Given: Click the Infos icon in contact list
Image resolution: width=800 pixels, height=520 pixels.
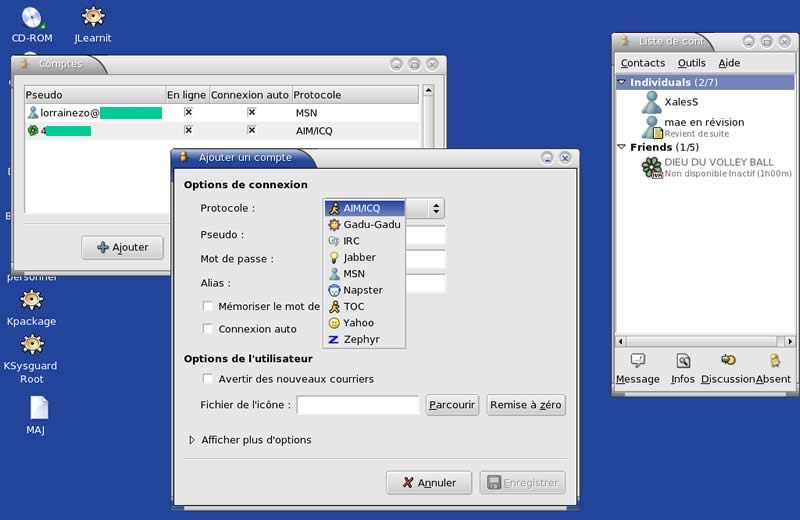Looking at the screenshot, I should click(x=683, y=361).
